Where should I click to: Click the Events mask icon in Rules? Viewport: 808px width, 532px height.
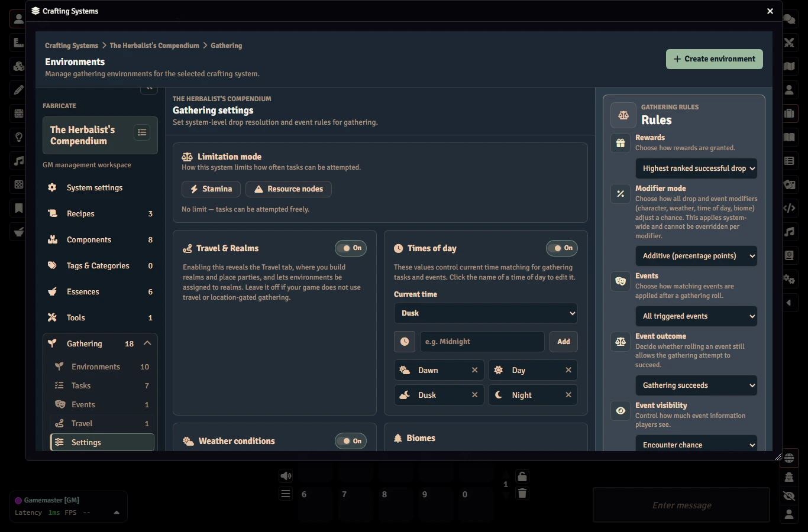620,281
